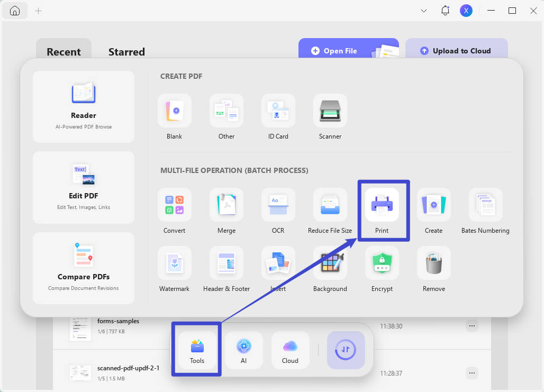
Task: Open the Cloud button in bottom bar
Action: coord(290,350)
